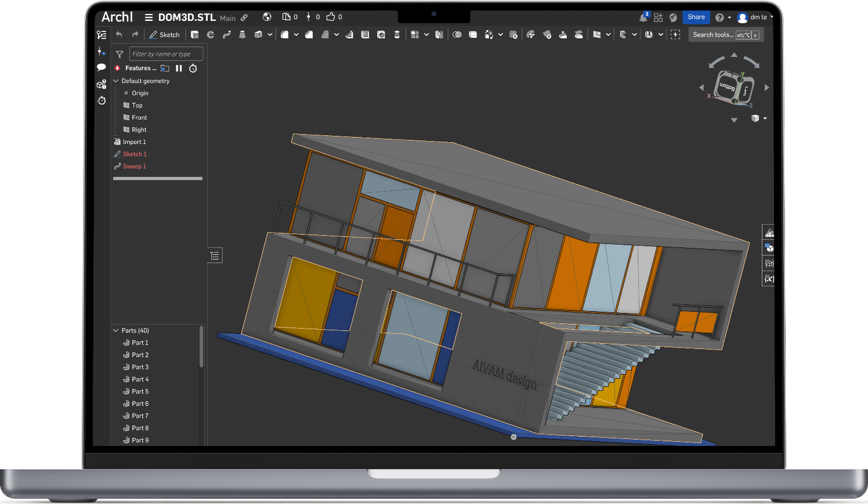Screen dimensions: 868x504
Task: Click the notifications bell icon
Action: coord(643,17)
